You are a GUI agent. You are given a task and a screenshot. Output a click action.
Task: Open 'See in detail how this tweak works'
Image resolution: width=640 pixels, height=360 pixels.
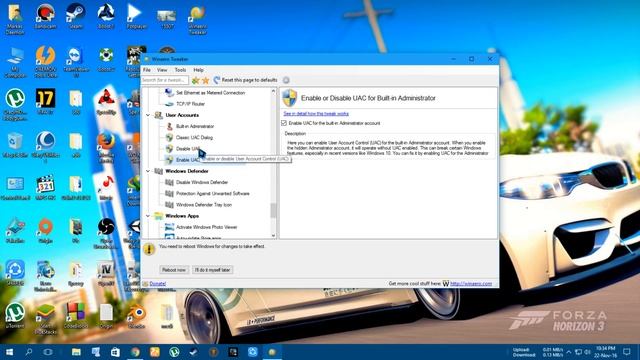click(316, 113)
